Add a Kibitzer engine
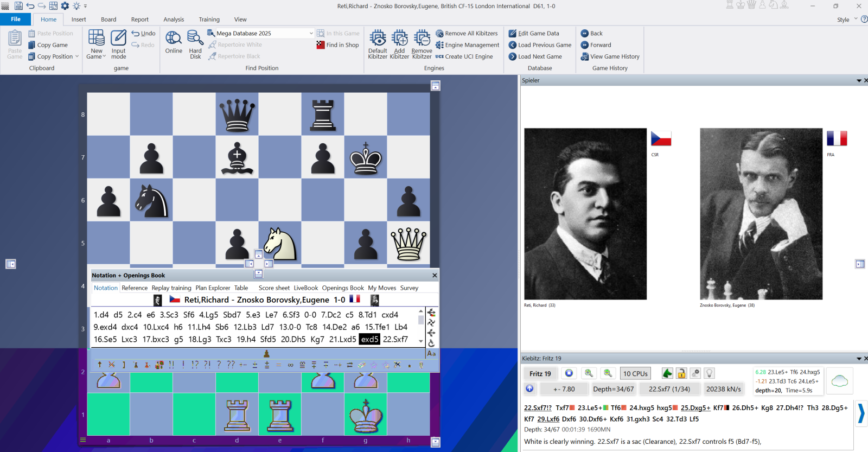Viewport: 868px width, 452px height. click(x=399, y=39)
